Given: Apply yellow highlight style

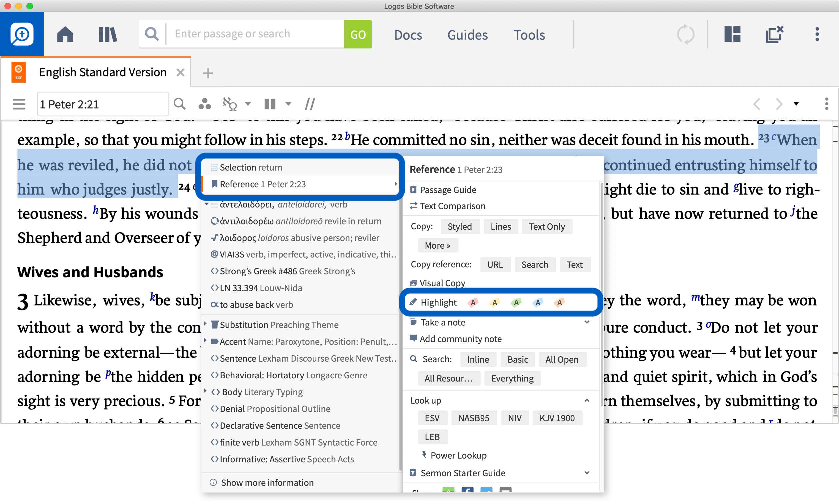Looking at the screenshot, I should coord(495,302).
